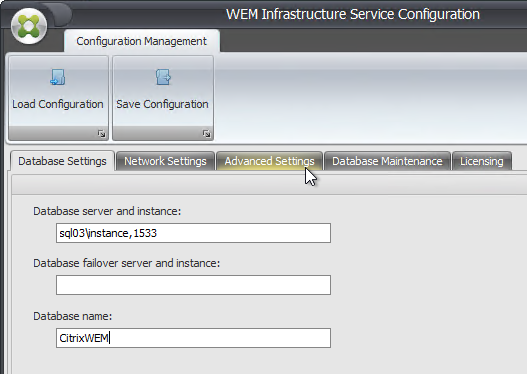Click the green Citrix application orb
The height and width of the screenshot is (374, 527).
click(x=29, y=26)
